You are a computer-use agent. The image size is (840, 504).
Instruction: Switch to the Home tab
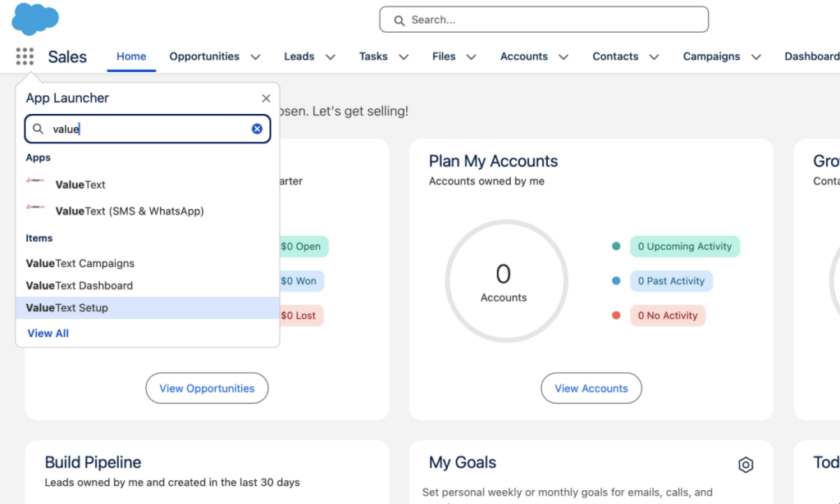(x=131, y=57)
